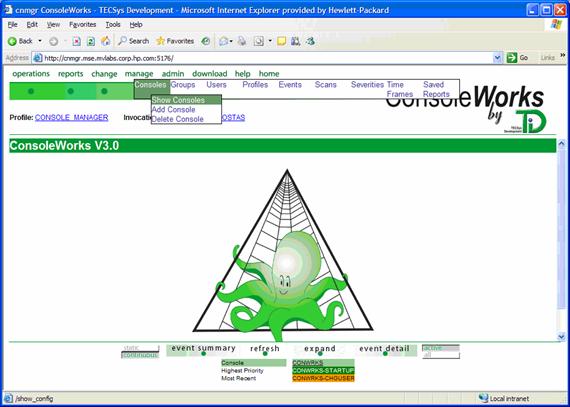Viewport: 570px width, 407px height.
Task: Select the Severities submenu item
Action: point(367,85)
